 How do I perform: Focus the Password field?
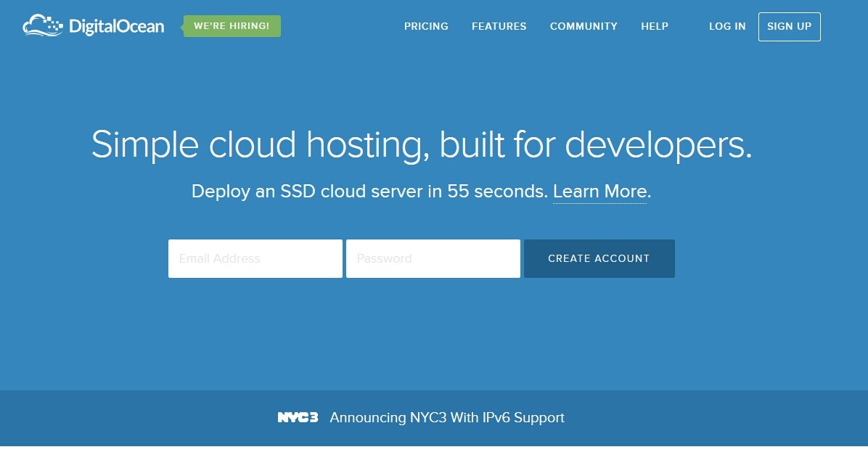point(433,258)
